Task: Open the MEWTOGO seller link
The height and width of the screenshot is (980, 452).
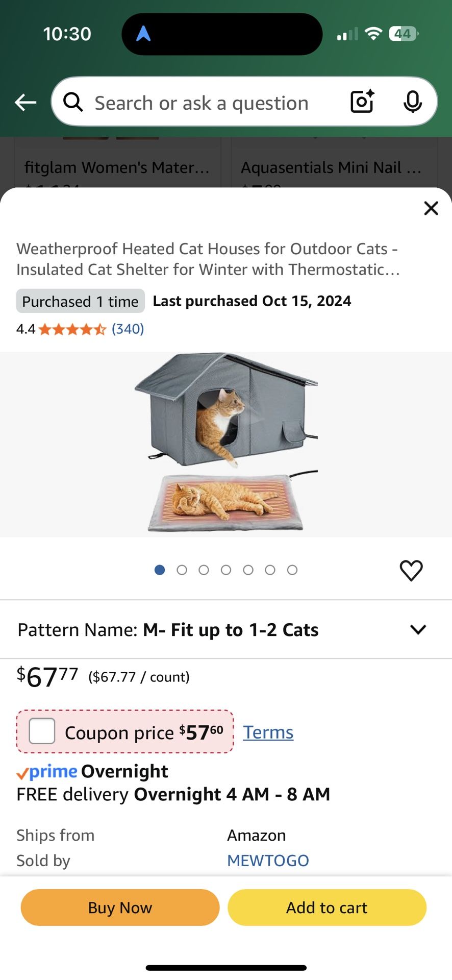Action: (268, 861)
